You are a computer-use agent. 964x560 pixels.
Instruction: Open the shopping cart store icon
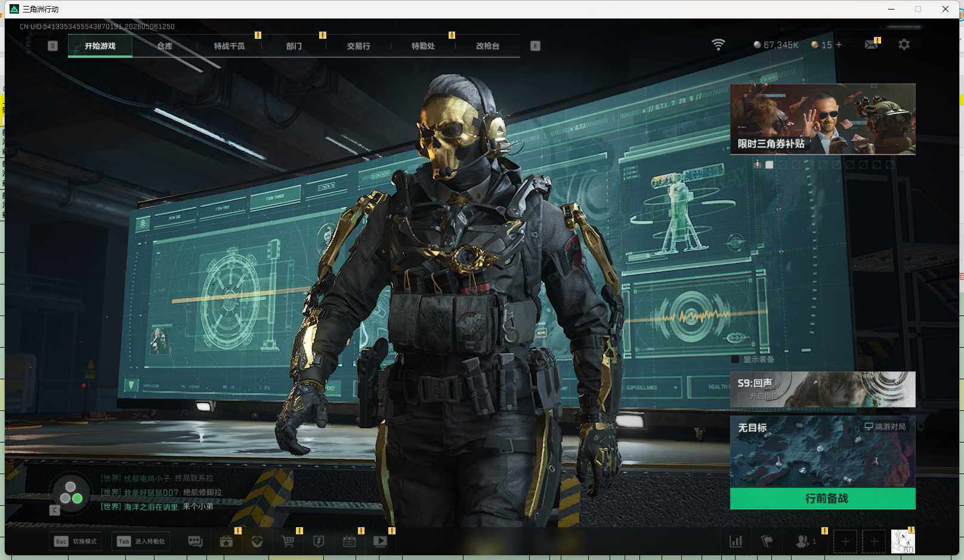click(x=288, y=542)
